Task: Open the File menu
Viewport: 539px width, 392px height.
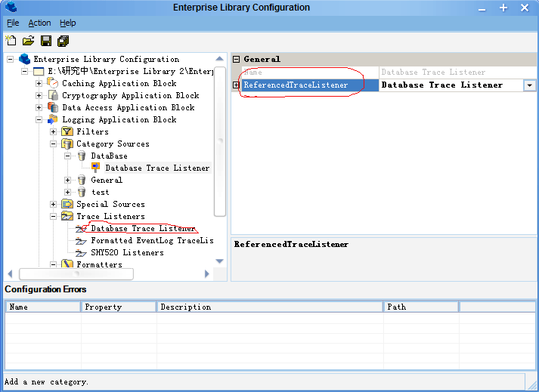Action: coord(13,23)
